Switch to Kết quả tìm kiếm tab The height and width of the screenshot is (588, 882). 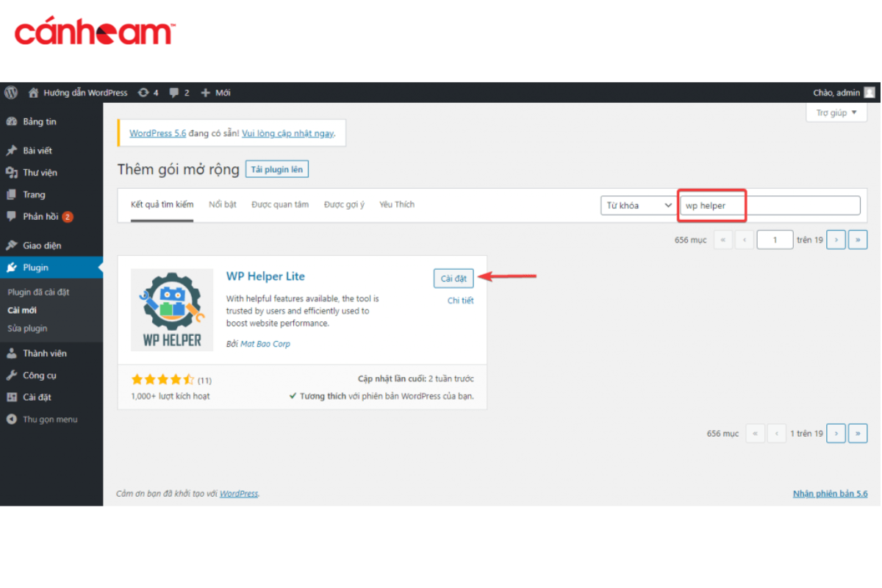click(162, 205)
